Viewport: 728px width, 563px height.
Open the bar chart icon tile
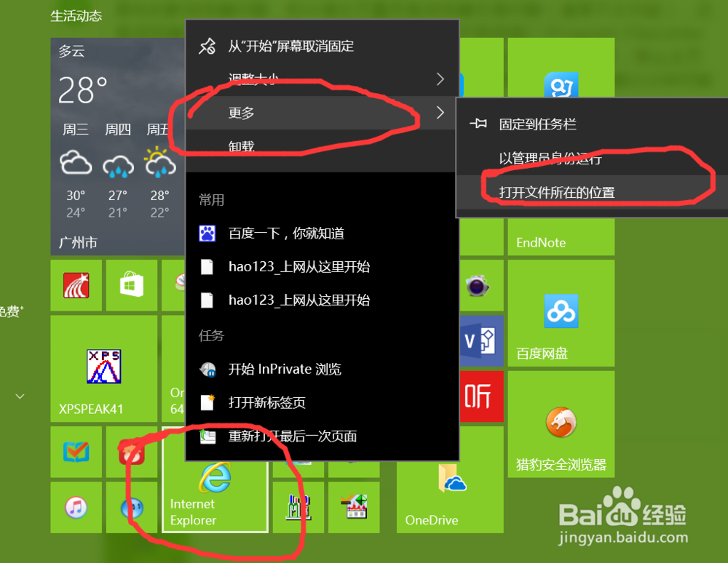coord(298,507)
